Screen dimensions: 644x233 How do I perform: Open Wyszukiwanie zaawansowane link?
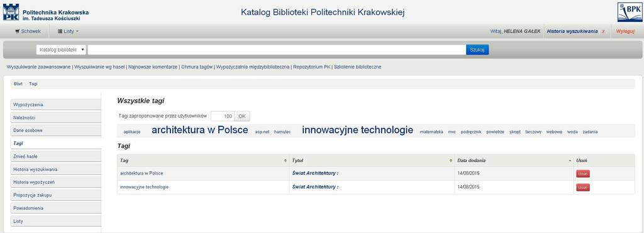point(38,67)
